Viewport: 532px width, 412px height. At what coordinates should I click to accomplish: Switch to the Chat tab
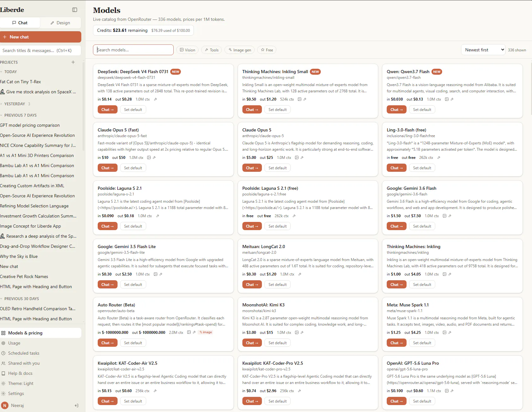coord(20,23)
